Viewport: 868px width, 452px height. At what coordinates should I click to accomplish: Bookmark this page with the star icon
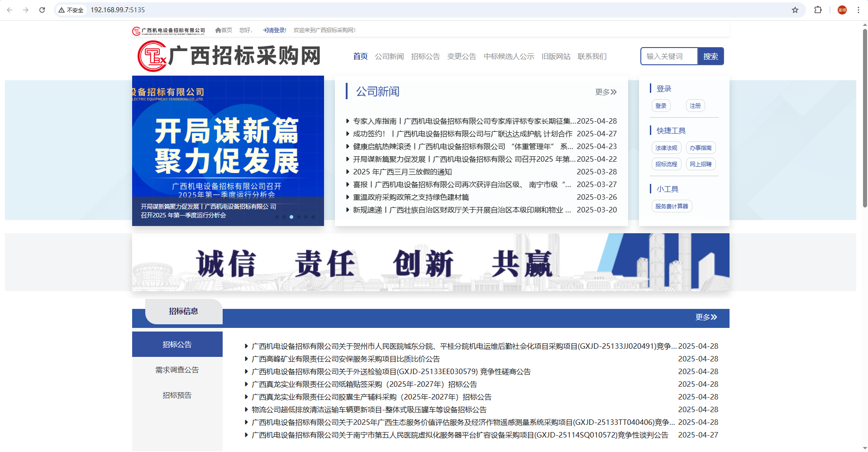(795, 10)
